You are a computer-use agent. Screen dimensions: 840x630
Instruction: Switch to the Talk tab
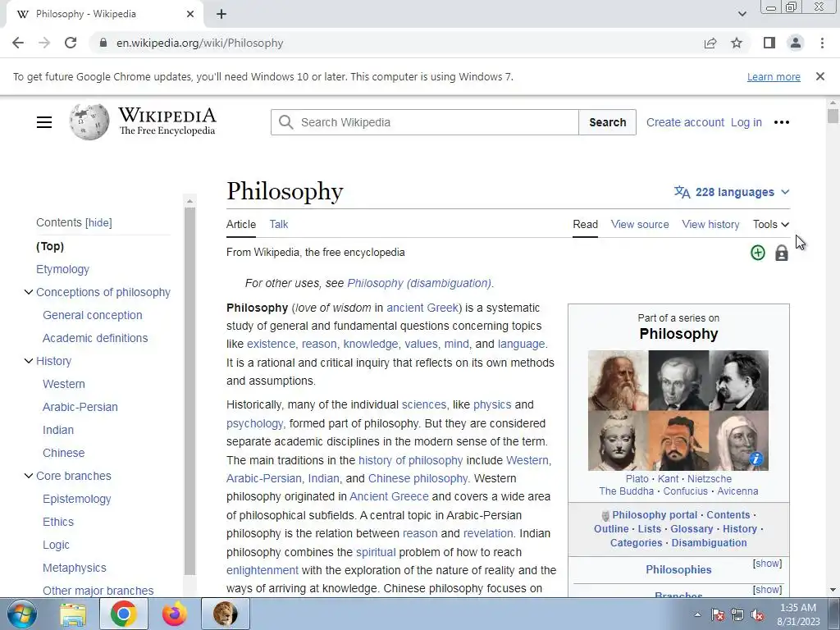[x=279, y=225]
